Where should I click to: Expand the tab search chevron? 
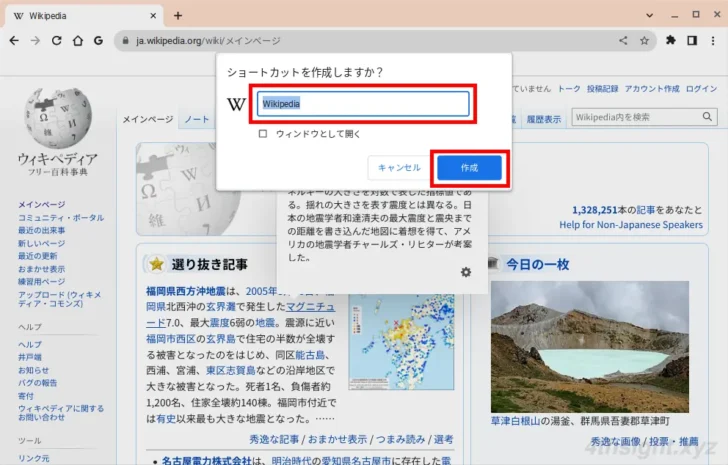[x=650, y=15]
